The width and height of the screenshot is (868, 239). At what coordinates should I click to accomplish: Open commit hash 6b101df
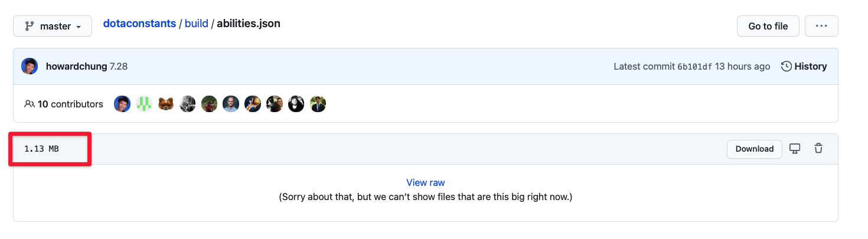[x=694, y=67]
